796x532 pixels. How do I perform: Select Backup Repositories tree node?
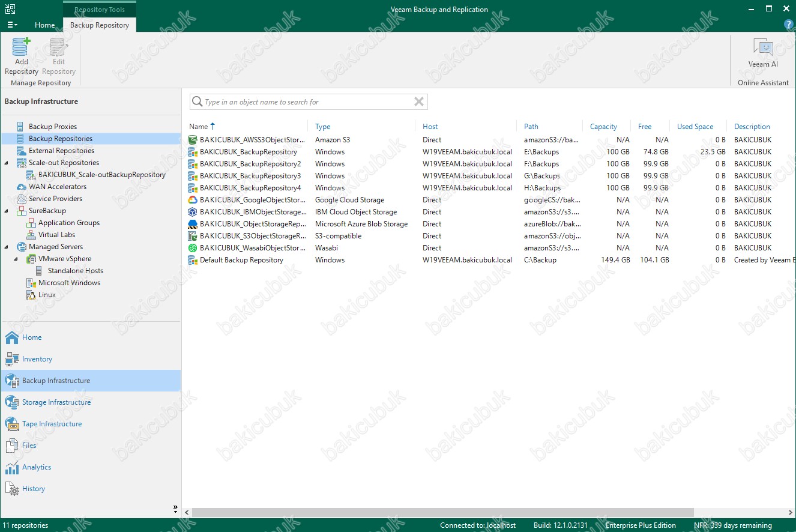[61, 139]
